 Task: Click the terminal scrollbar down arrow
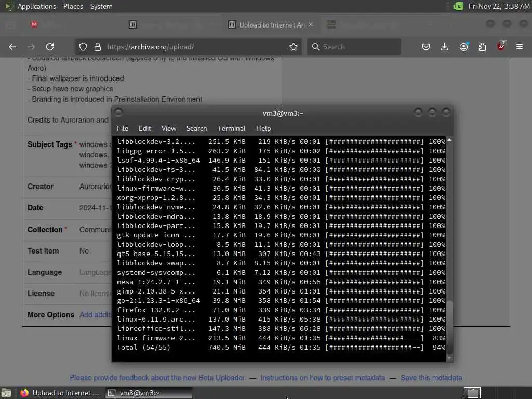point(449,358)
